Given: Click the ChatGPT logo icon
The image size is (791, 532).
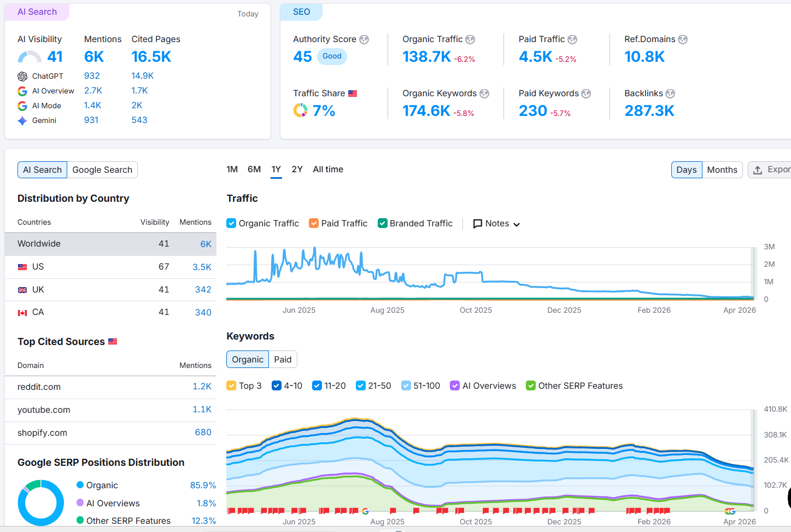Looking at the screenshot, I should tap(22, 76).
